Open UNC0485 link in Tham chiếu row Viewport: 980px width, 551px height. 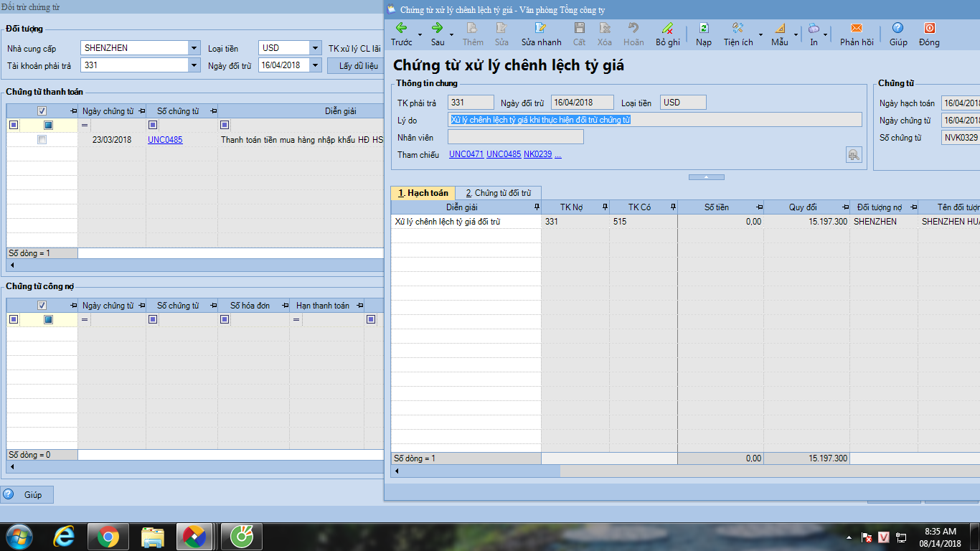click(x=504, y=154)
